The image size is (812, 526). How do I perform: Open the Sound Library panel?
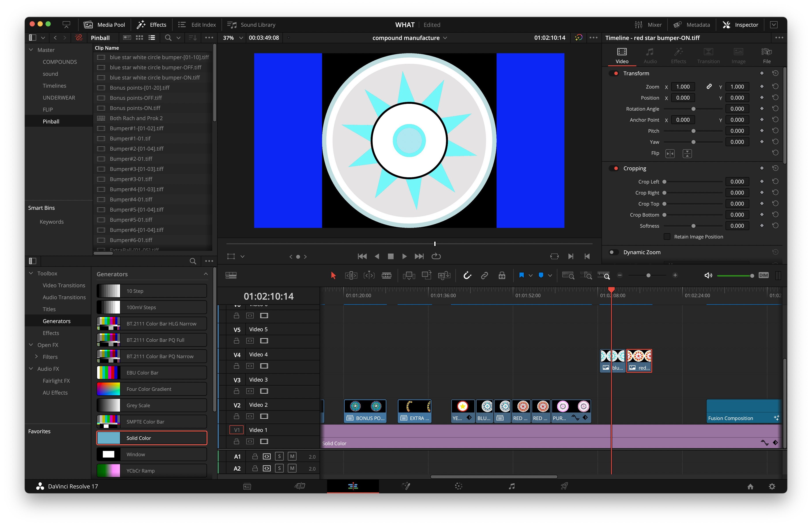click(251, 25)
